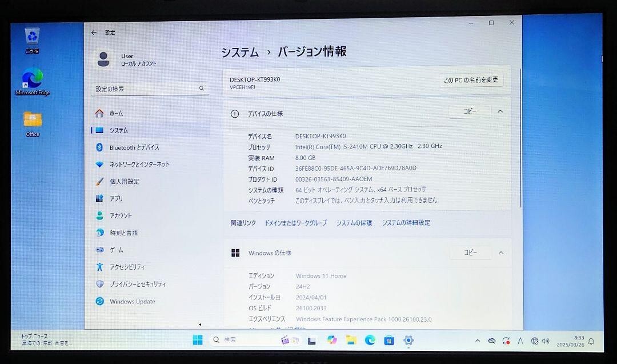The image size is (617, 364).
Task: Open ゲーム settings page
Action: 150,250
